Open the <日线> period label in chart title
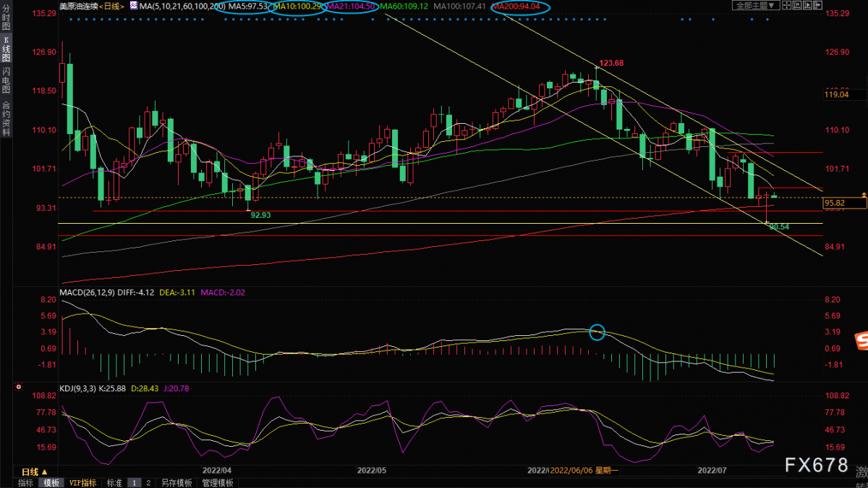Image resolution: width=868 pixels, height=488 pixels. [x=110, y=6]
